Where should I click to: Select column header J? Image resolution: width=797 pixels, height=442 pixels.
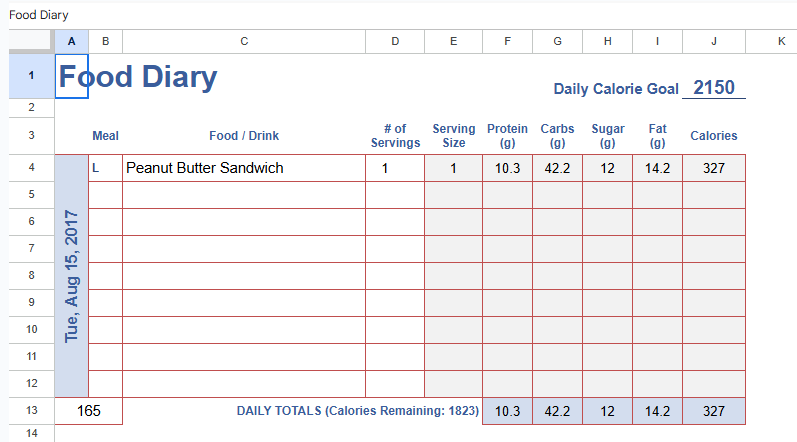pos(713,41)
